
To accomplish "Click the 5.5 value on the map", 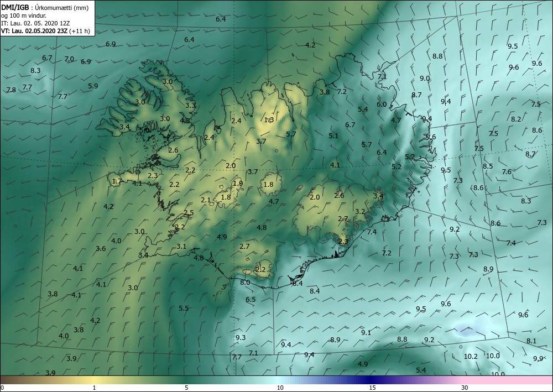I will tap(184, 309).
